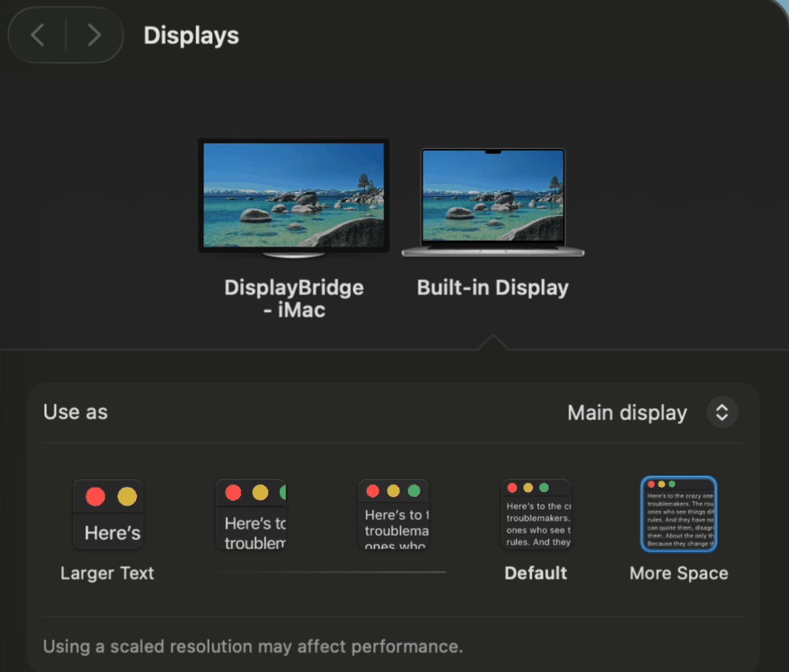Click the bold Default label

point(536,574)
